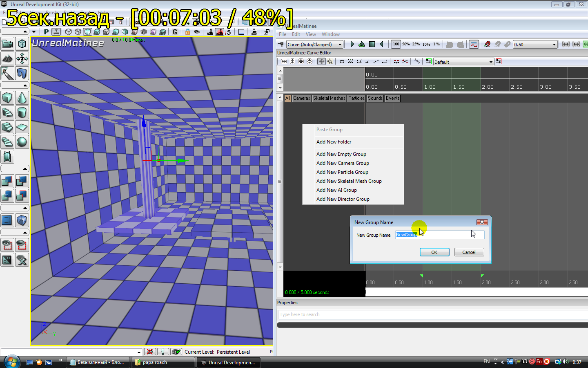588x368 pixels.
Task: Click the CSG Deintersect icon
Action: 22,196
